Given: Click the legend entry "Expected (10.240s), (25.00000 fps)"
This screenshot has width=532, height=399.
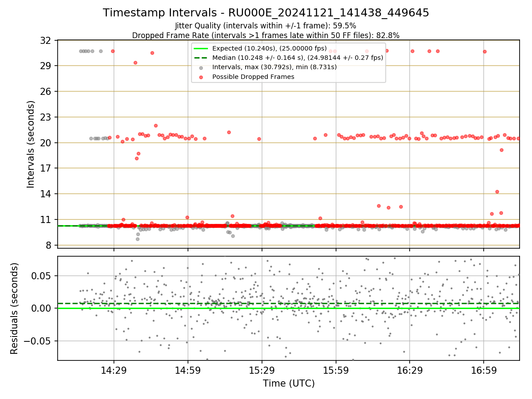Looking at the screenshot, I should (270, 48).
